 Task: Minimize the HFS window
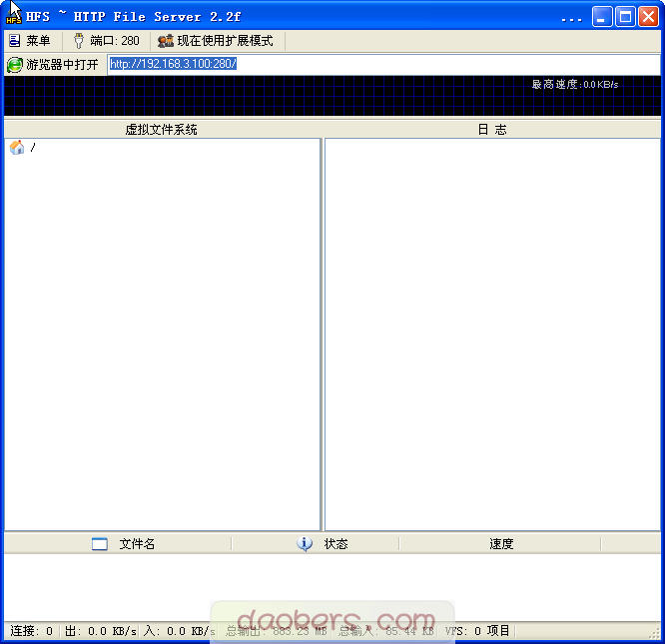coord(602,17)
